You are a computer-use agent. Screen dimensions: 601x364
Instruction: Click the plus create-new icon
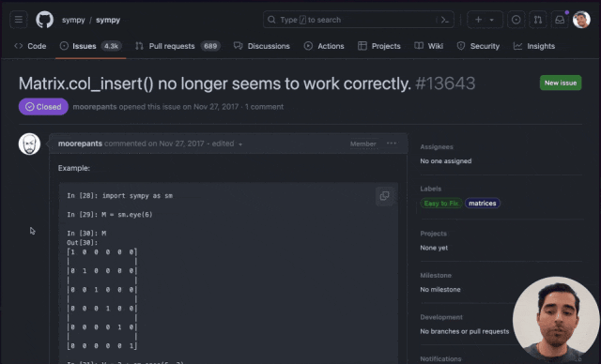(x=478, y=20)
